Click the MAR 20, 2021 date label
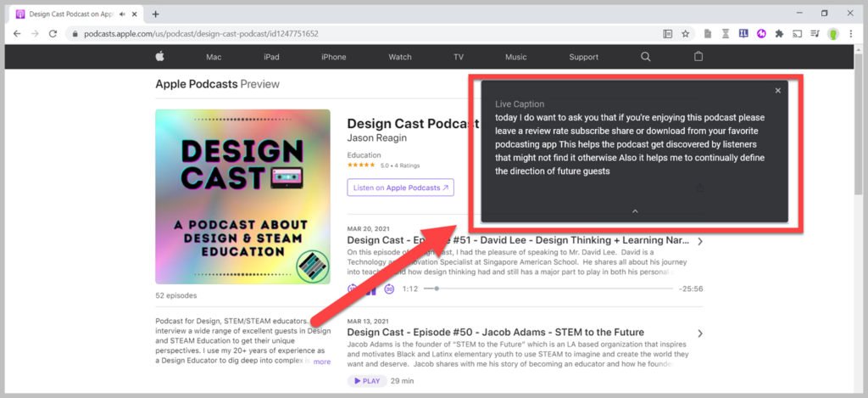This screenshot has width=868, height=398. (368, 228)
